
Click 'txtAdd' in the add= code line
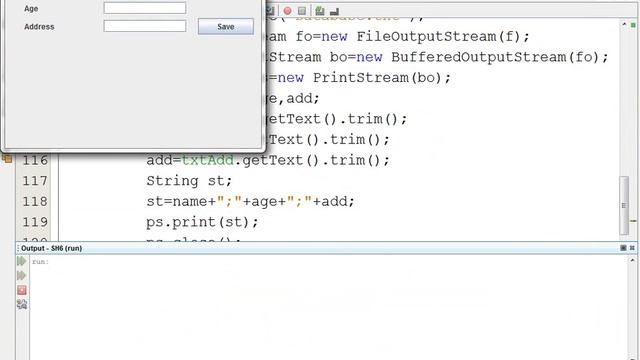207,160
